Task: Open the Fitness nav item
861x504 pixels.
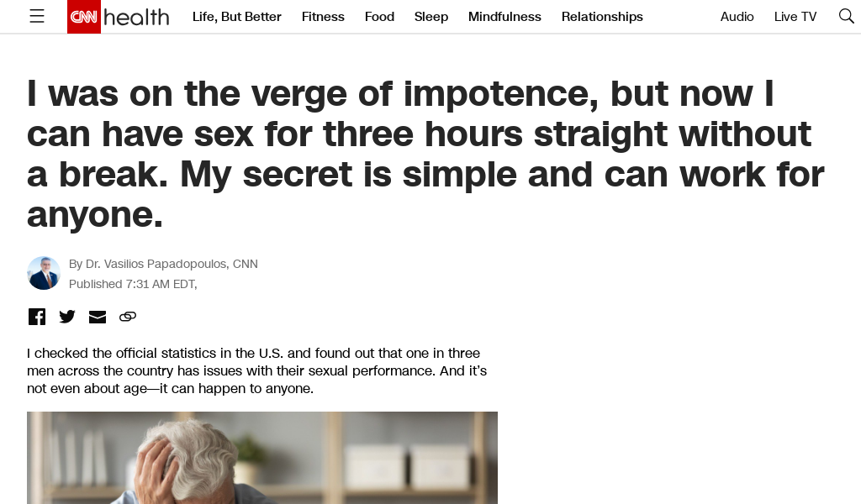Action: pos(323,17)
